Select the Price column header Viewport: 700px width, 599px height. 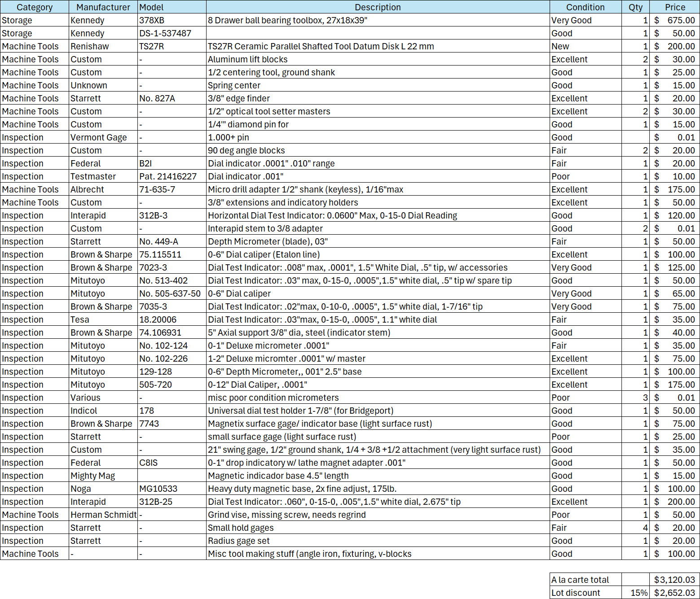[675, 7]
